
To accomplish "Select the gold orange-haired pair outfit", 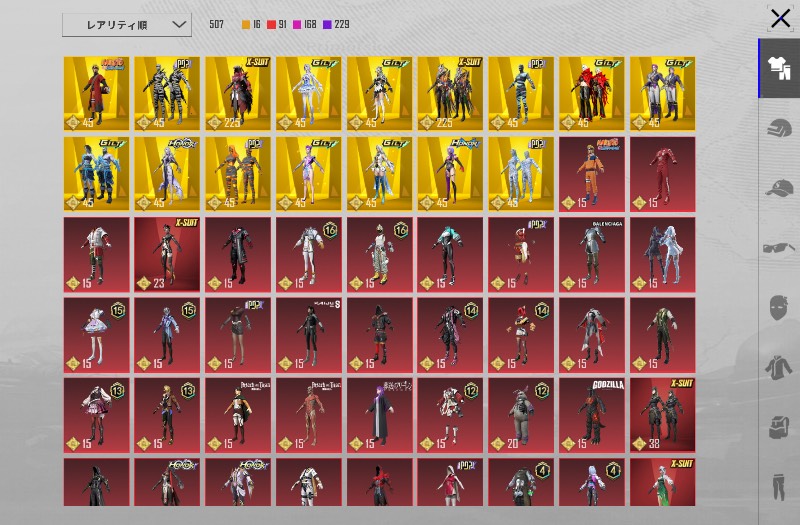I will pos(238,173).
